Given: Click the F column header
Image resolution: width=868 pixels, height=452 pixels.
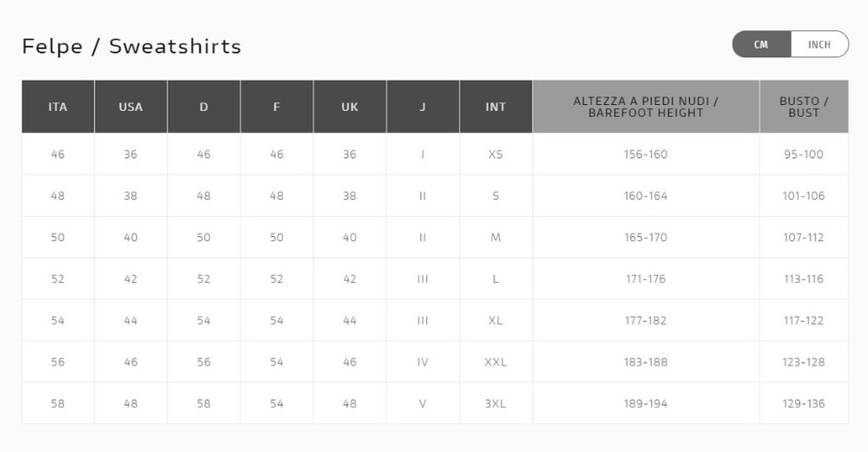Looking at the screenshot, I should [x=276, y=107].
